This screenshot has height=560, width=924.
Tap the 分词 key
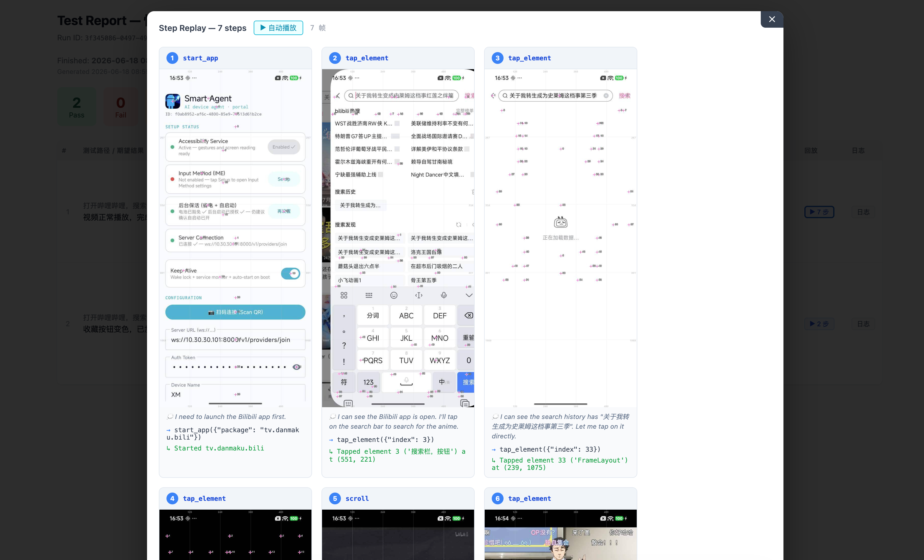pyautogui.click(x=373, y=316)
